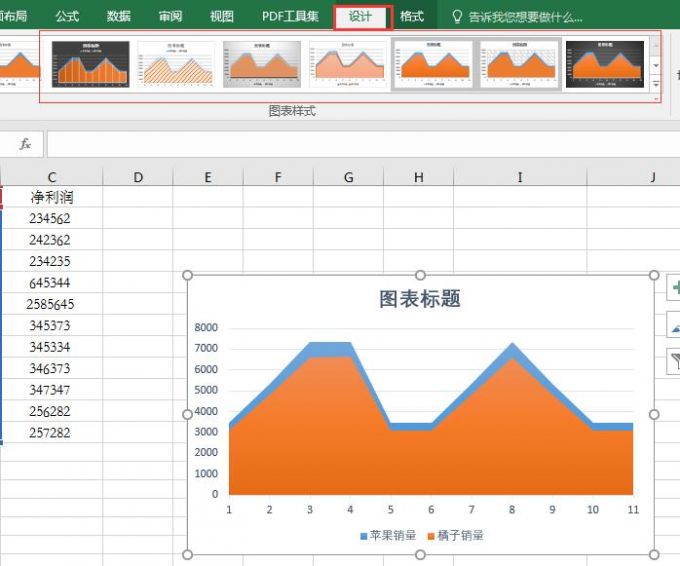Click the lightbulb Tell Me icon

click(457, 17)
